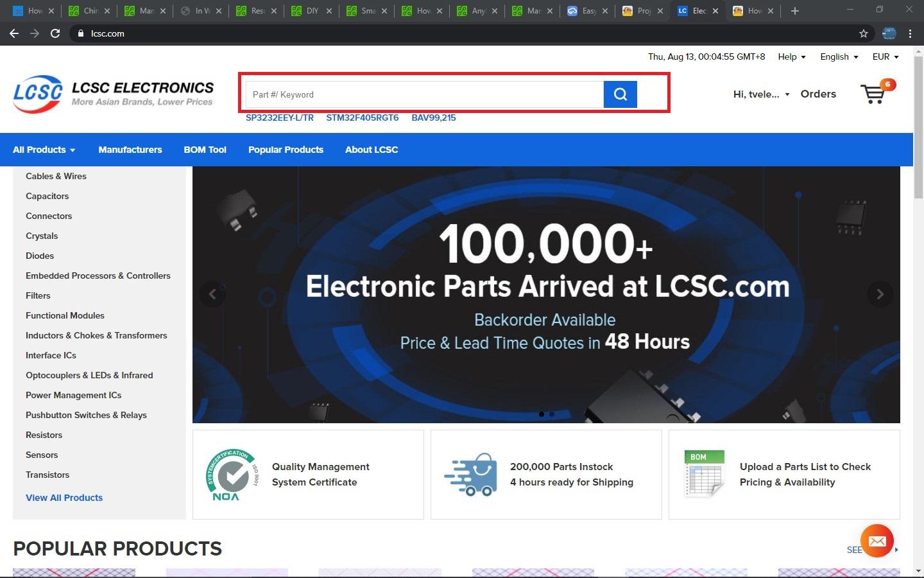Click the NOA quality certificate icon
This screenshot has width=924, height=578.
pyautogui.click(x=232, y=475)
